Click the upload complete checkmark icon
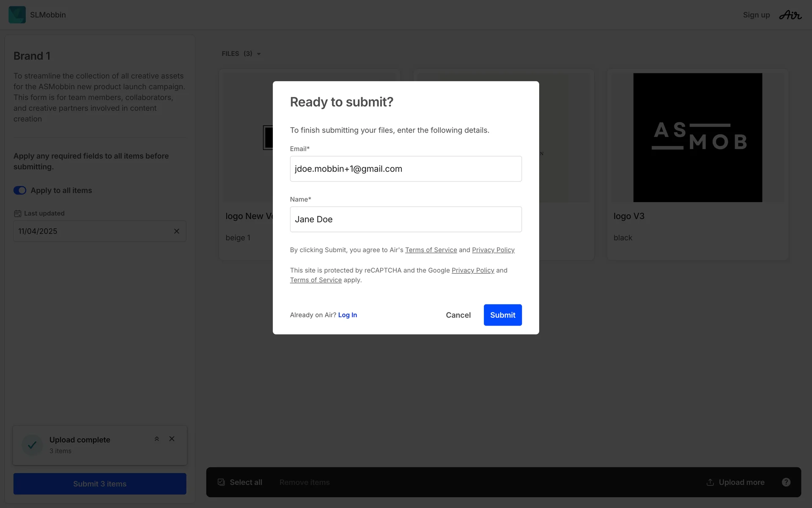The width and height of the screenshot is (812, 508). coord(32,445)
